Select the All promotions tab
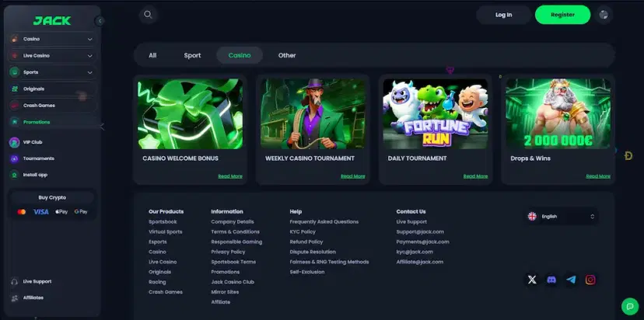This screenshot has height=320, width=644. pyautogui.click(x=152, y=55)
